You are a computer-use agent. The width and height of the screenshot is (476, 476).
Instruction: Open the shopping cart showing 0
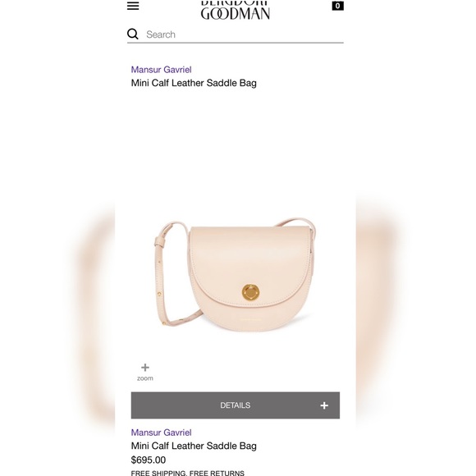click(x=337, y=6)
